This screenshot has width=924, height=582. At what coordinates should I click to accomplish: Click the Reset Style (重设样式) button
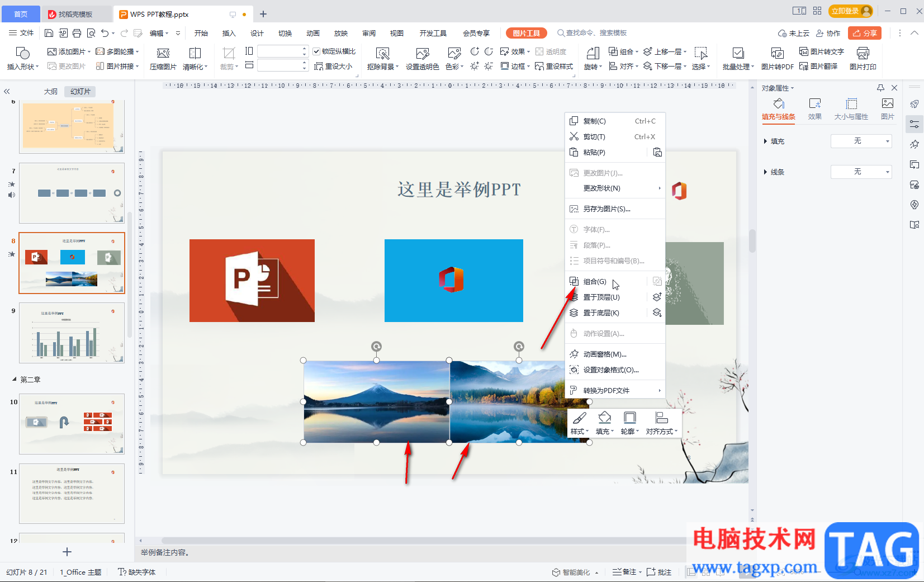coord(554,66)
